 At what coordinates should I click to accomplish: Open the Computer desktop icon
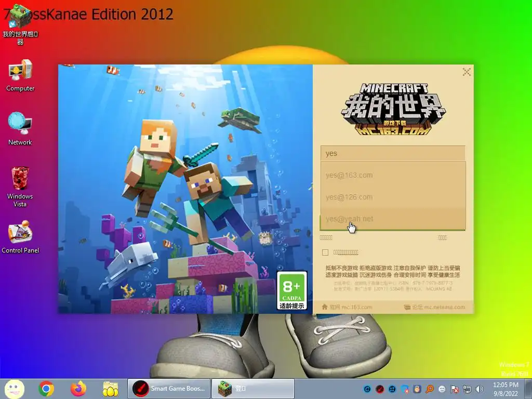20,75
